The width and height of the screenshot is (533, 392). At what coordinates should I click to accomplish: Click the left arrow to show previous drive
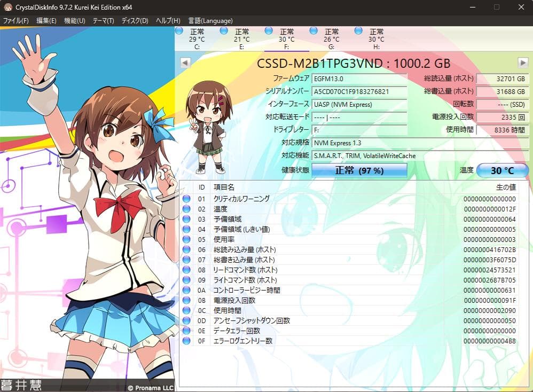coord(184,63)
